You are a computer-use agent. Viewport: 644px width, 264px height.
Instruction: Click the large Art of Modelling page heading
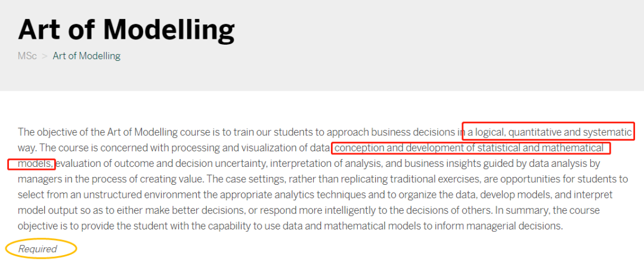tap(126, 29)
